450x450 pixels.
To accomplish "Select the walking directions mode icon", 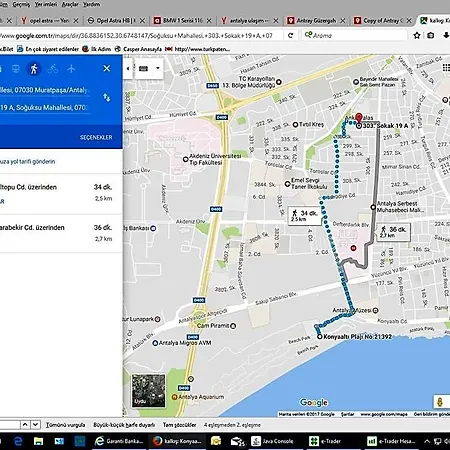I will point(34,69).
